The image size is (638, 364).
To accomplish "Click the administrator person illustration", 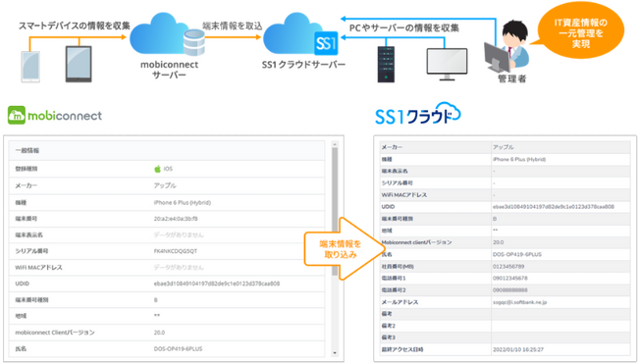I will pos(506,47).
